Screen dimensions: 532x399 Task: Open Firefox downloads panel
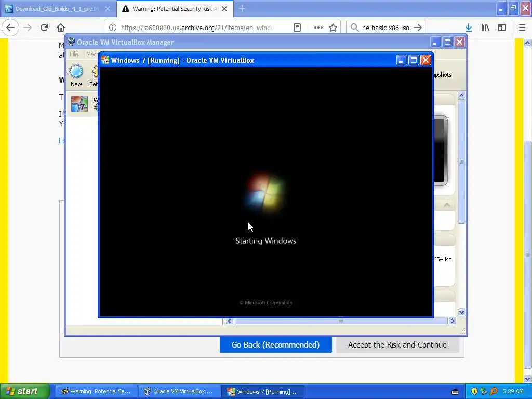[x=469, y=28]
